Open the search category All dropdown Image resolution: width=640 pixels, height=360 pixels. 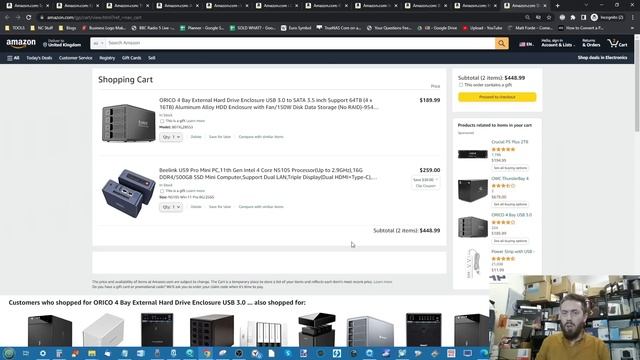[x=98, y=43]
